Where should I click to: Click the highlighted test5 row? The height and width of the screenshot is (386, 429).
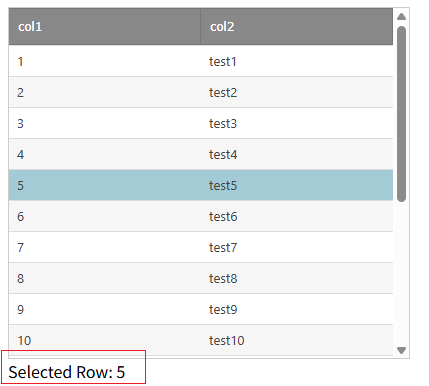point(201,185)
